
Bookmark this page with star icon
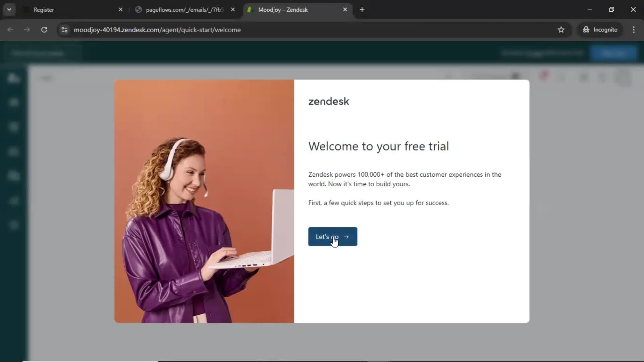click(561, 30)
